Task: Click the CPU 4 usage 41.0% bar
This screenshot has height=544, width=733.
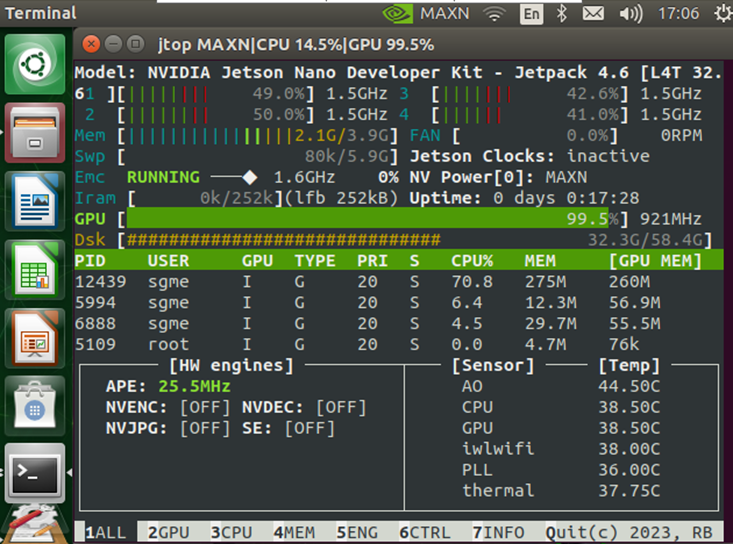Action: (530, 115)
